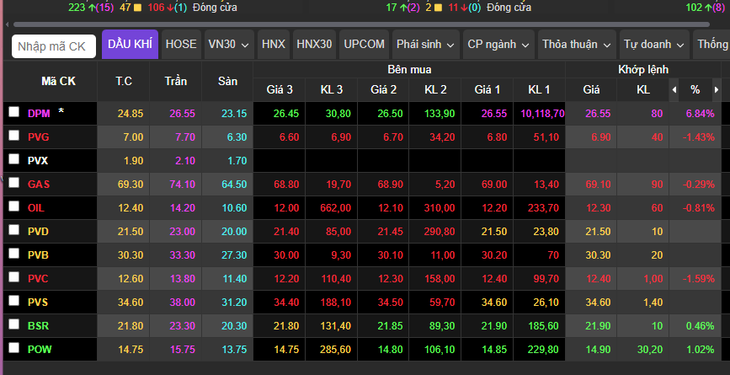Click the Nhập mã CK search field
This screenshot has width=730, height=375.
54,46
